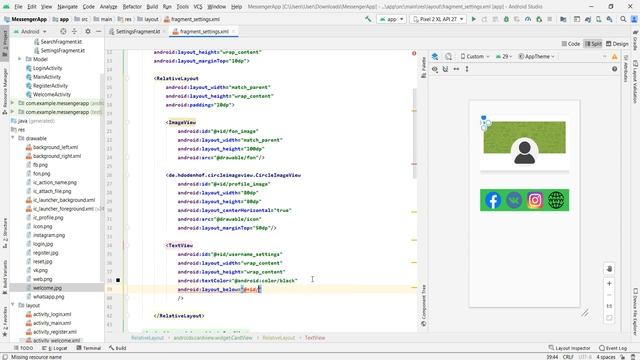
Task: Open the app run configuration dropdown
Action: pos(391,19)
